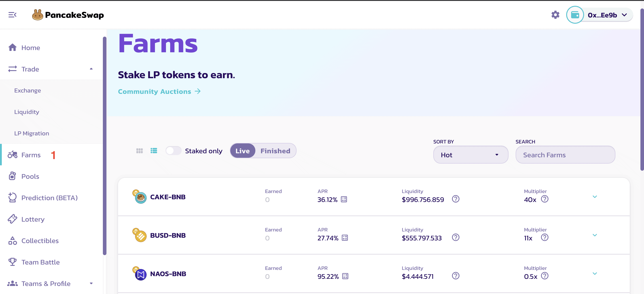This screenshot has height=294, width=644.
Task: Follow the Community Auctions link
Action: click(159, 91)
